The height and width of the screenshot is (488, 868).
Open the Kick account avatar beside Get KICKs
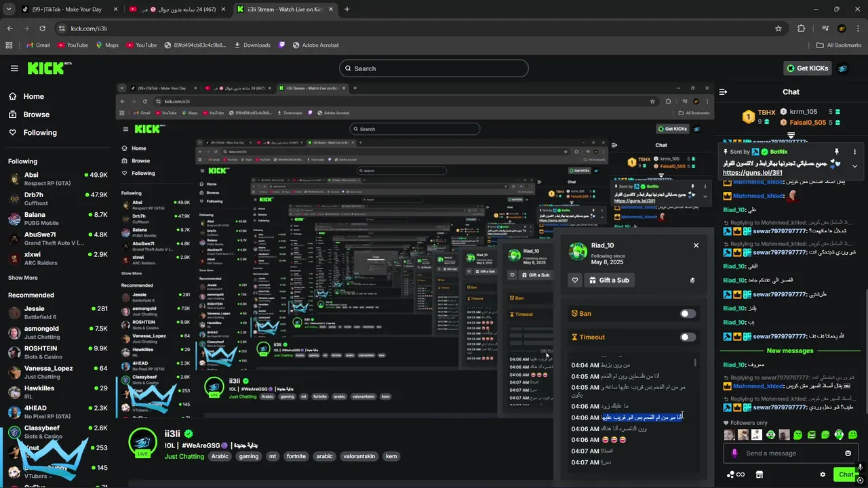842,68
